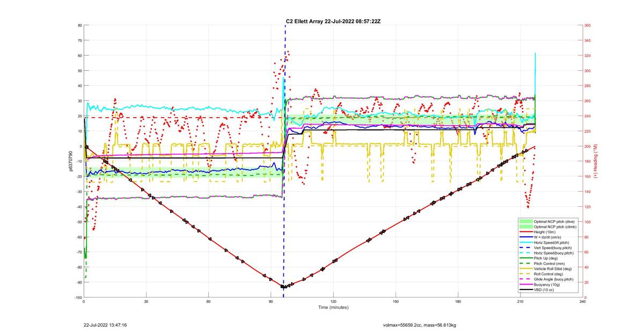Click the magenta Buoyancy line swatch in legend
Screen dimensions: 644x334
pyautogui.click(x=526, y=285)
